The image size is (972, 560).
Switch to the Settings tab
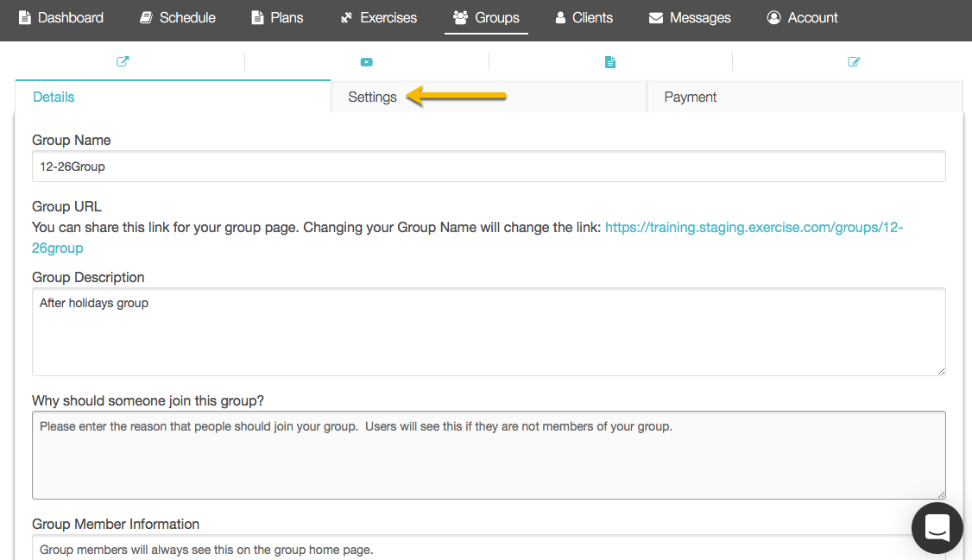coord(489,97)
